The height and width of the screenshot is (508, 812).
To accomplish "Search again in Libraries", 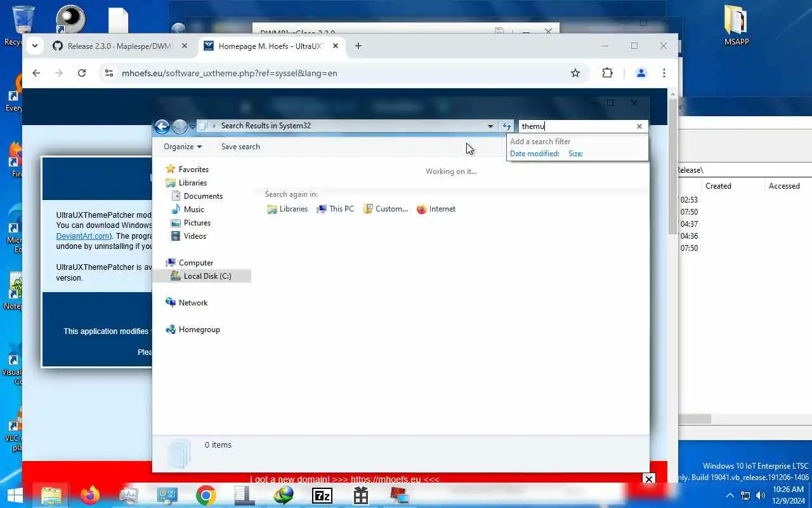I will point(287,209).
